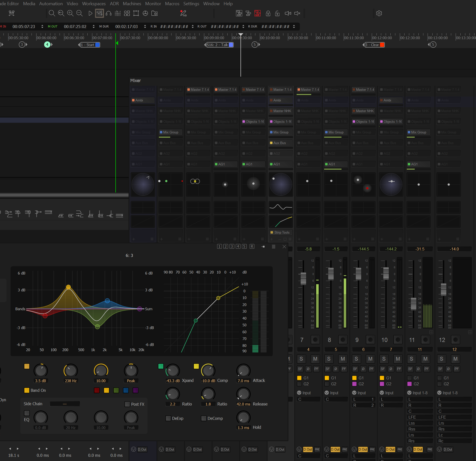The width and height of the screenshot is (476, 461).
Task: Click the clip lock padlock icon
Action: (268, 14)
